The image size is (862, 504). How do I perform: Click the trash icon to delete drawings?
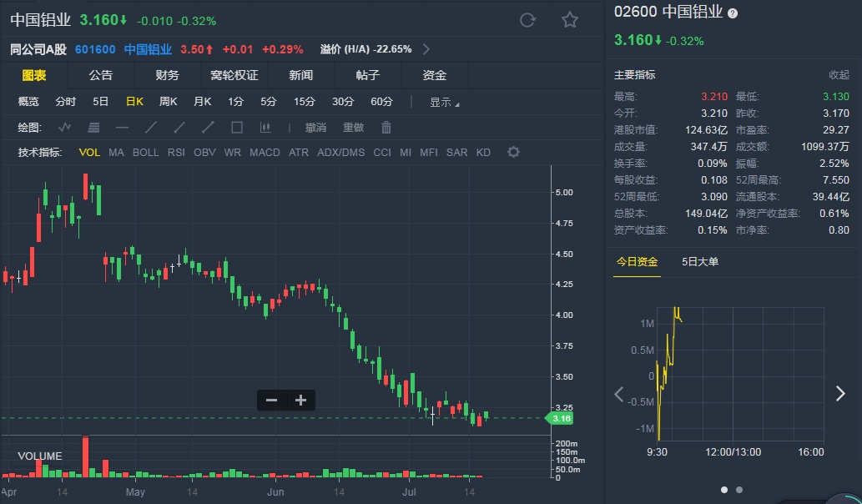click(x=386, y=128)
